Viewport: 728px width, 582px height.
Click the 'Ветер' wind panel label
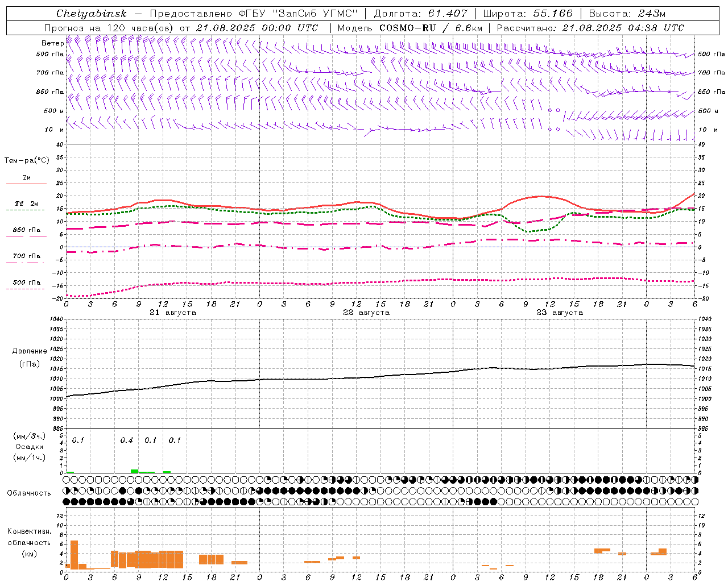pyautogui.click(x=53, y=43)
